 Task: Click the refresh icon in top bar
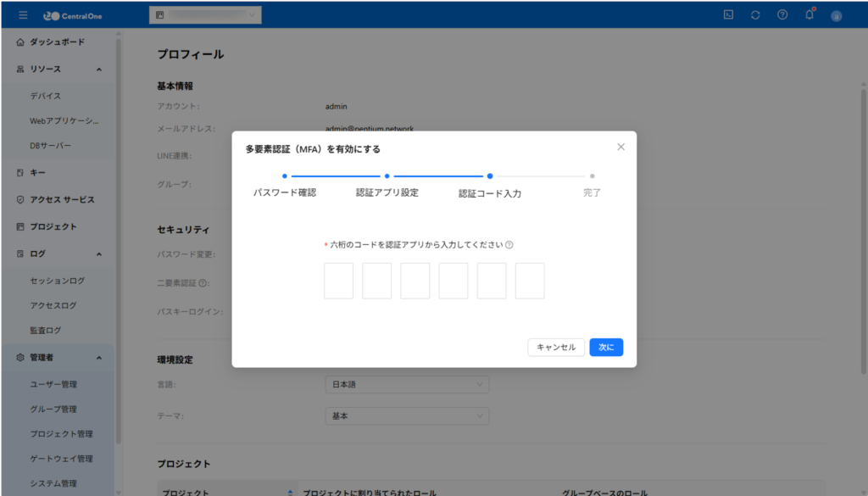pos(755,15)
